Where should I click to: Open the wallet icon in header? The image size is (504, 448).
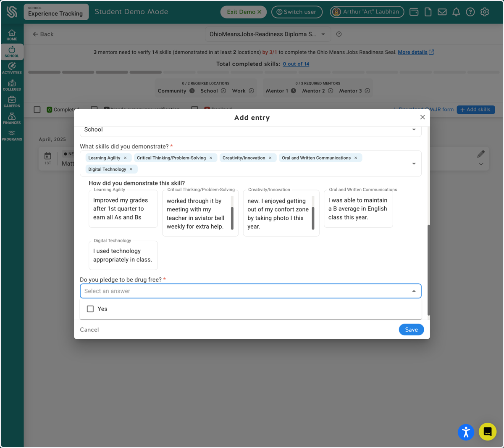414,12
